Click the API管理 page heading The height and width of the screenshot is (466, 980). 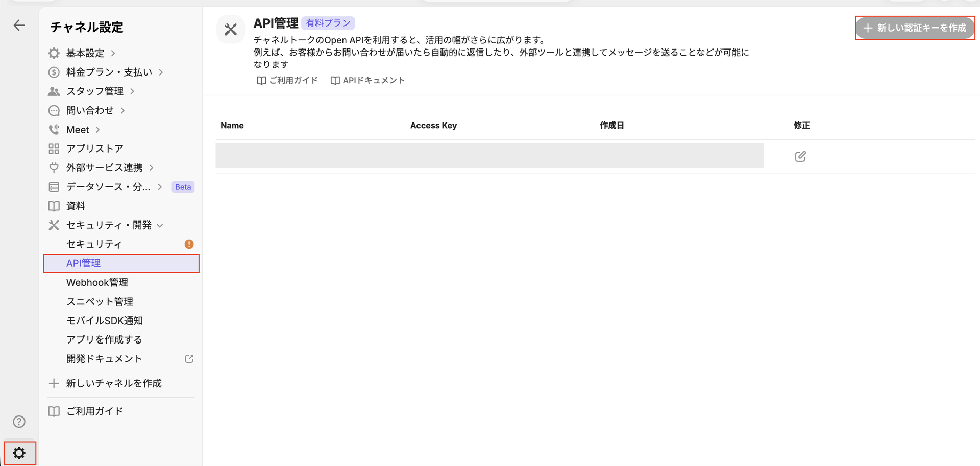276,23
